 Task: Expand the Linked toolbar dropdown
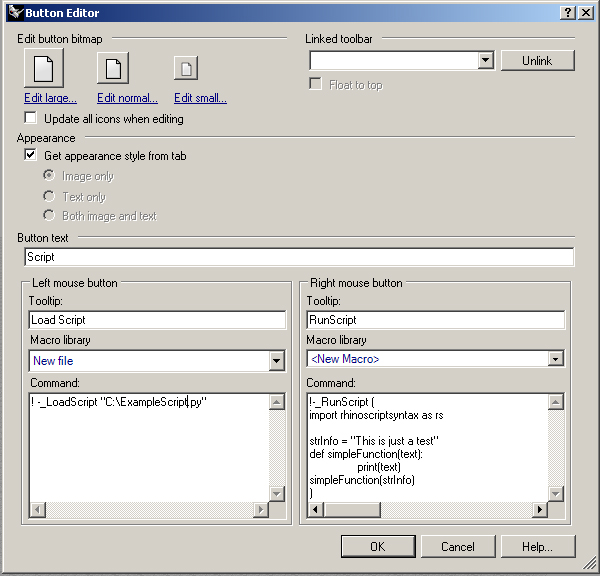tap(486, 61)
